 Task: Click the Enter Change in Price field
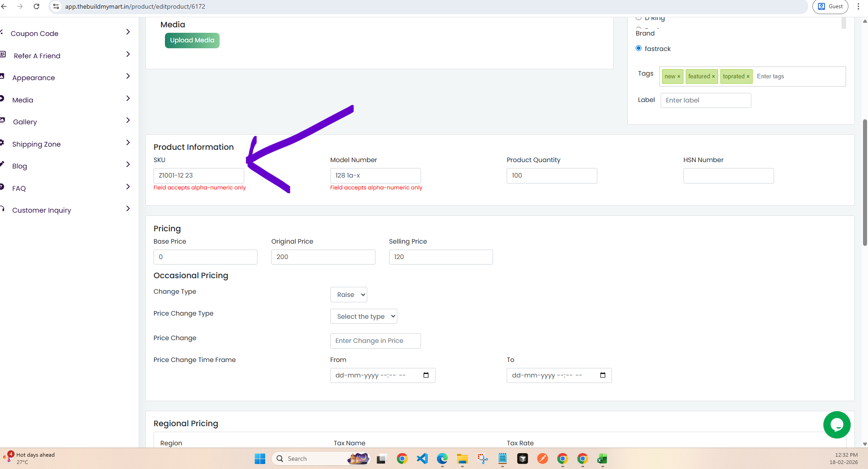point(375,341)
